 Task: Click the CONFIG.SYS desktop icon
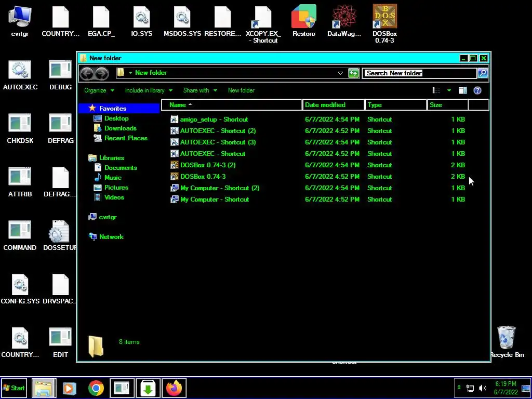point(20,289)
